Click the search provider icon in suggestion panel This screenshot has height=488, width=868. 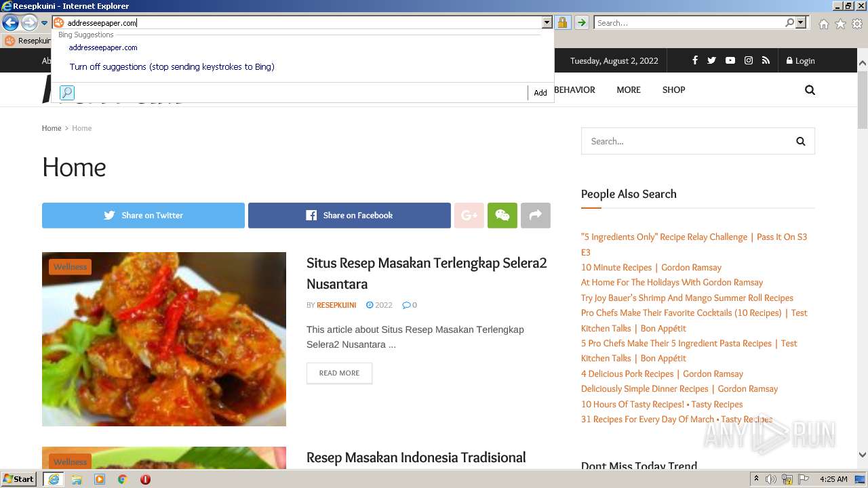[x=66, y=93]
